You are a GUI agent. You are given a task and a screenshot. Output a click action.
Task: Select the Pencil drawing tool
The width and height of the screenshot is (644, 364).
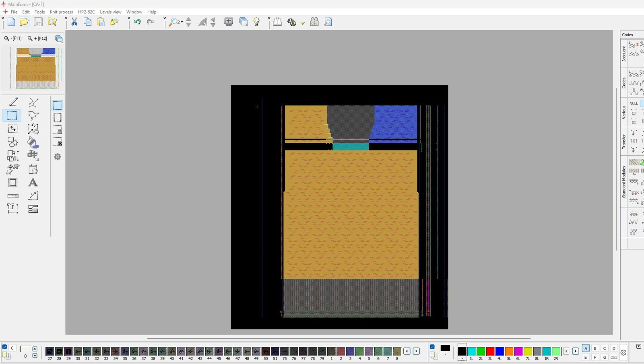click(13, 102)
